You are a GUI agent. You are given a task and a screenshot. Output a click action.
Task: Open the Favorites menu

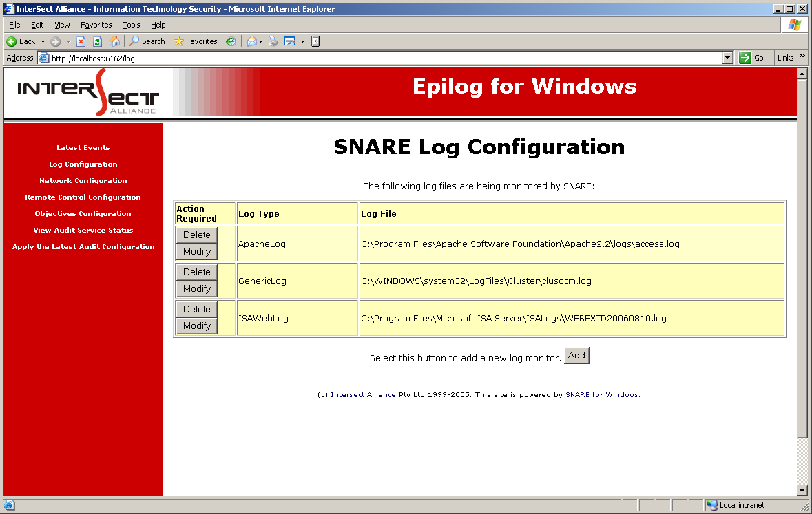point(96,25)
